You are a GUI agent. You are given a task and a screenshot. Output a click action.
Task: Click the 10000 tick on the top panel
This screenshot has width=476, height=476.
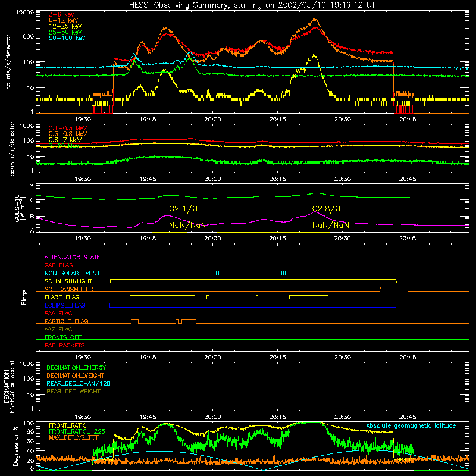point(25,12)
